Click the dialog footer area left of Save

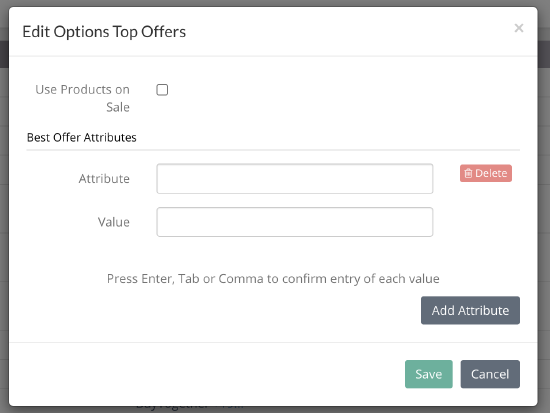coord(207,374)
